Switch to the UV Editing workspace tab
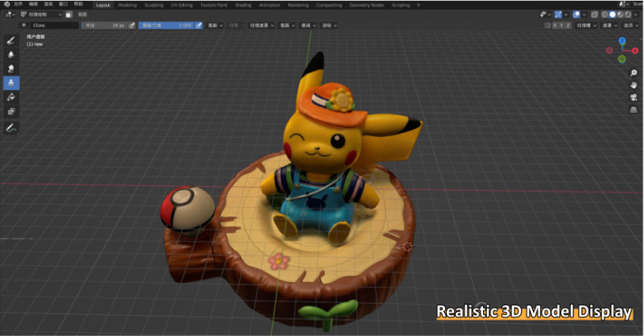 [x=182, y=5]
